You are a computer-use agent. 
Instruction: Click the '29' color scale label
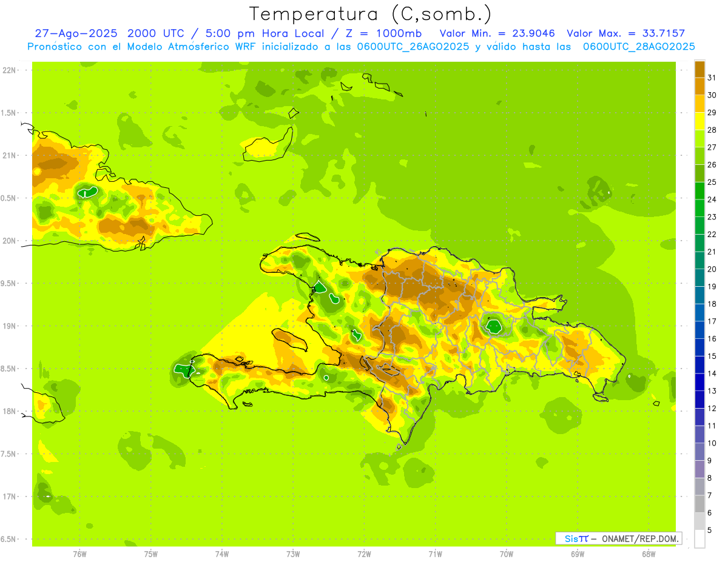coord(712,112)
